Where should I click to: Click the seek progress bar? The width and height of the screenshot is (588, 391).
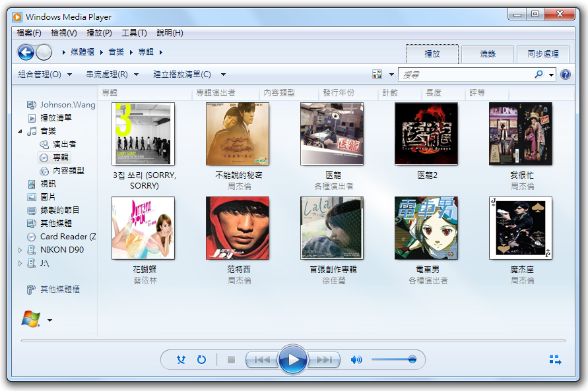(x=293, y=341)
